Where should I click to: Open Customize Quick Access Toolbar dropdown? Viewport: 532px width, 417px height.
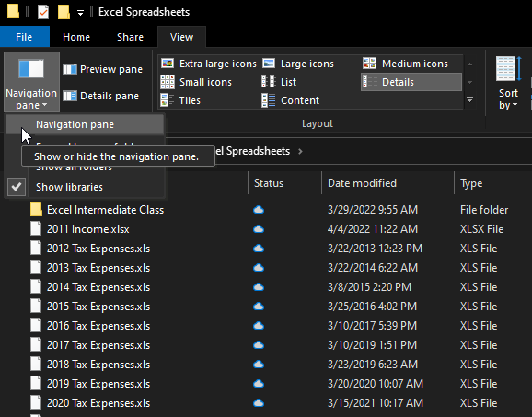pyautogui.click(x=80, y=13)
